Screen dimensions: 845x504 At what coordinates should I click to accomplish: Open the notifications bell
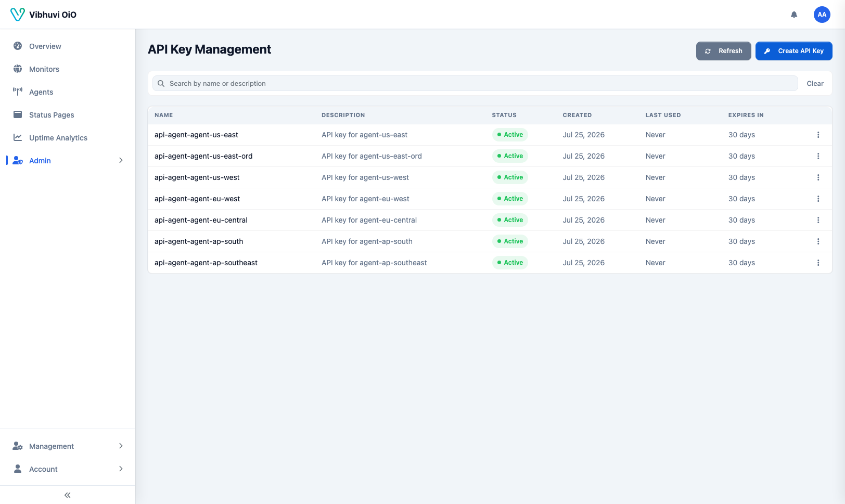pyautogui.click(x=794, y=15)
